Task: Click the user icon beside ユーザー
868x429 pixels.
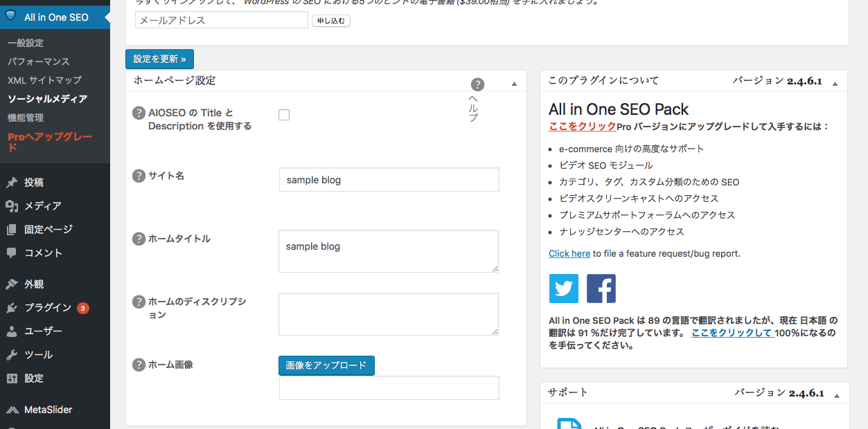Action: coord(12,331)
